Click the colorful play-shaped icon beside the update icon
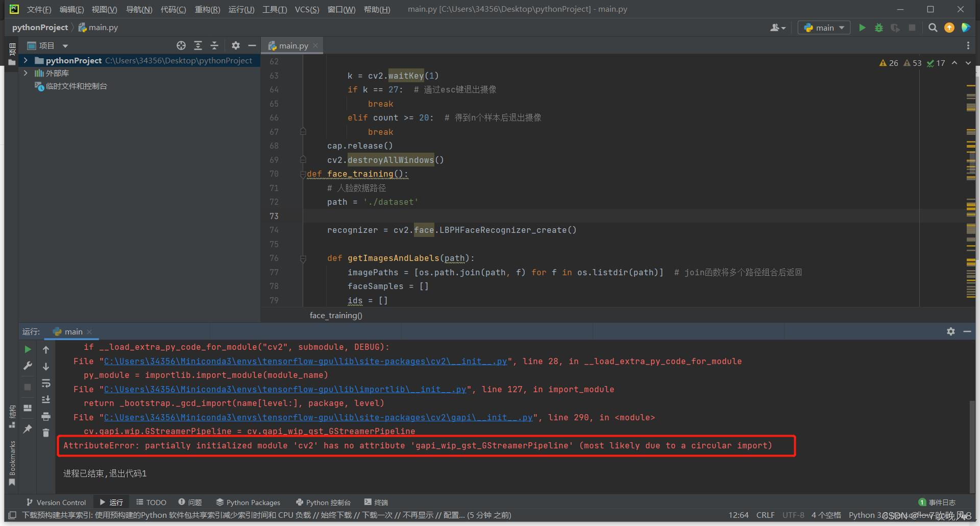 tap(966, 28)
